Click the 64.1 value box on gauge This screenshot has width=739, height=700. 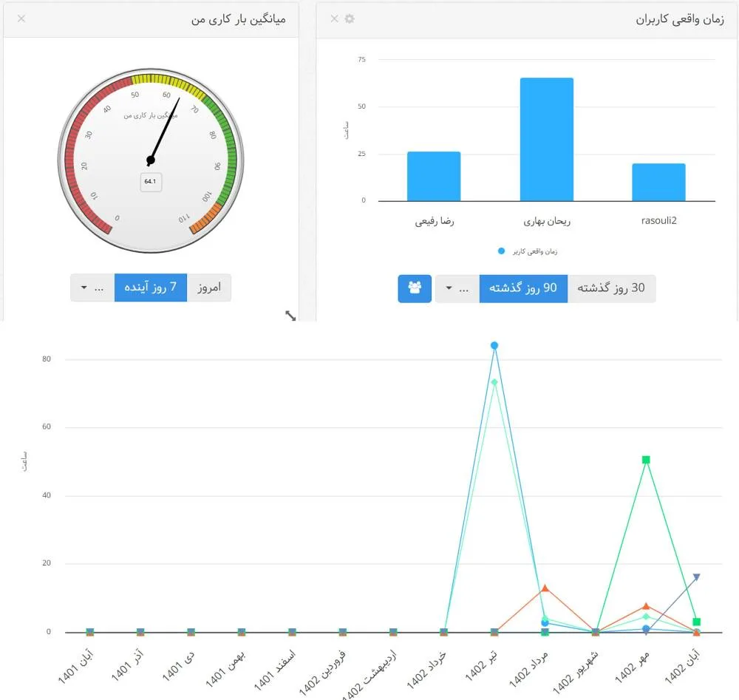click(x=151, y=182)
